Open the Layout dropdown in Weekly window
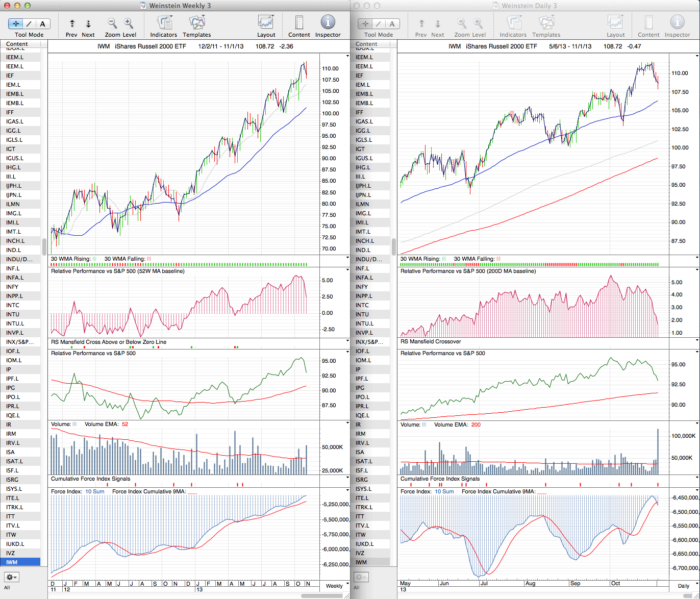Viewport: 700px width, 599px height. pyautogui.click(x=266, y=23)
